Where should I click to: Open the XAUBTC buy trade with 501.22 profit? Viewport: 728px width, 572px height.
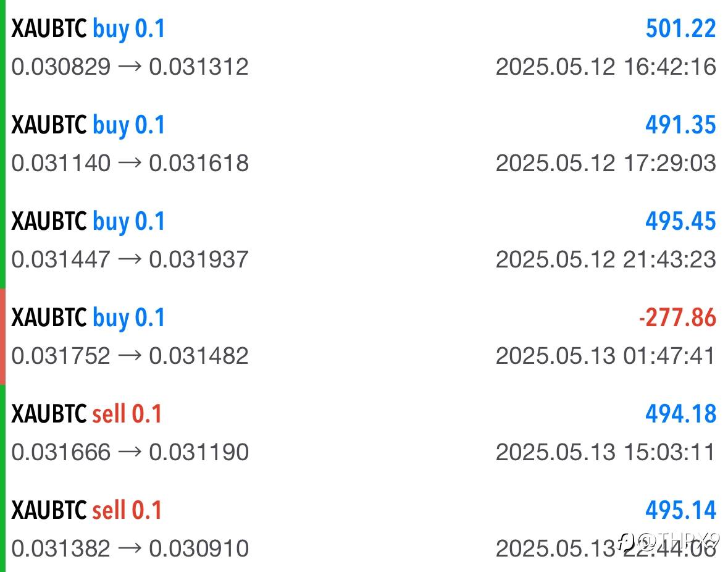[364, 48]
